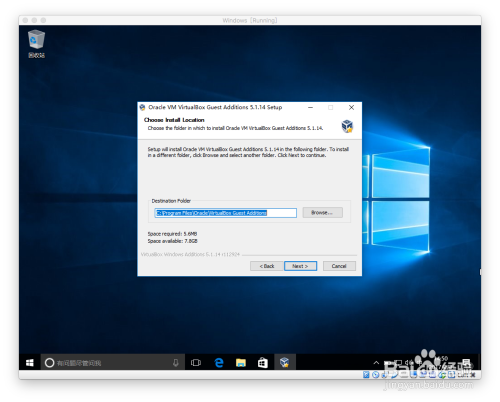Viewport: 500px width, 402px height.
Task: Launch Microsoft Edge from the taskbar
Action: click(x=219, y=363)
